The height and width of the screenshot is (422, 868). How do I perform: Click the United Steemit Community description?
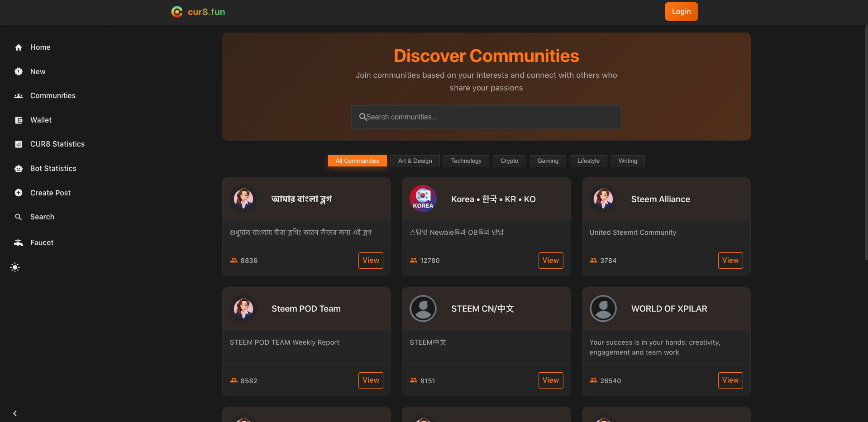pyautogui.click(x=633, y=232)
